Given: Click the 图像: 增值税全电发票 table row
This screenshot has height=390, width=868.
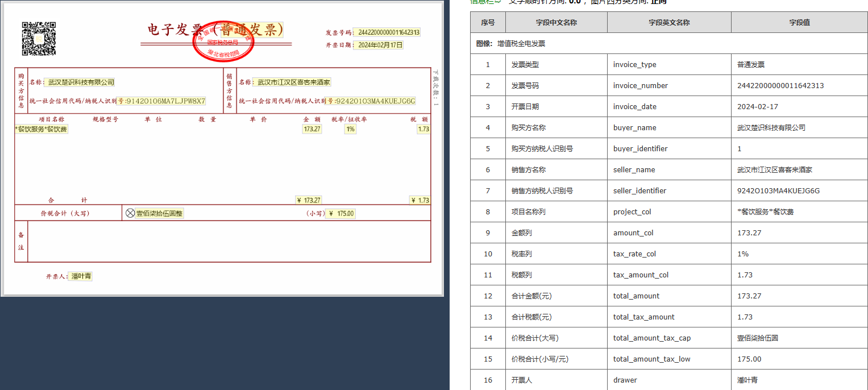Looking at the screenshot, I should click(x=669, y=44).
